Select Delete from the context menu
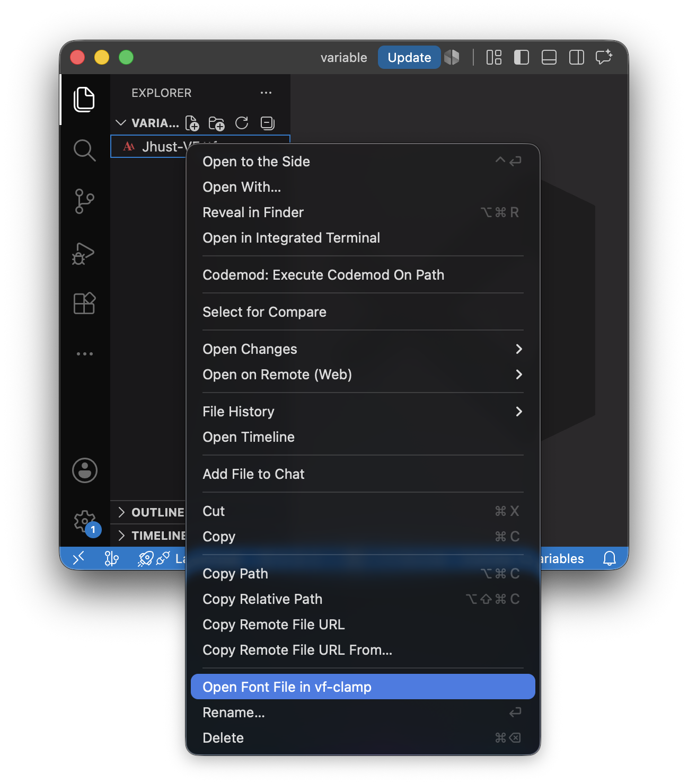Screen dimensions: 688x784 coord(363,737)
